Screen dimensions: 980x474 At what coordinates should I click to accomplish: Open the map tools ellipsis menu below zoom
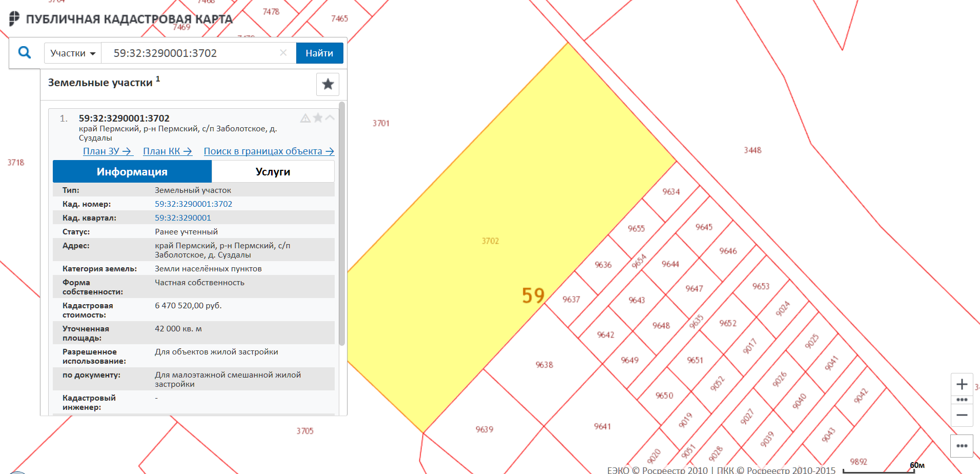pos(962,446)
